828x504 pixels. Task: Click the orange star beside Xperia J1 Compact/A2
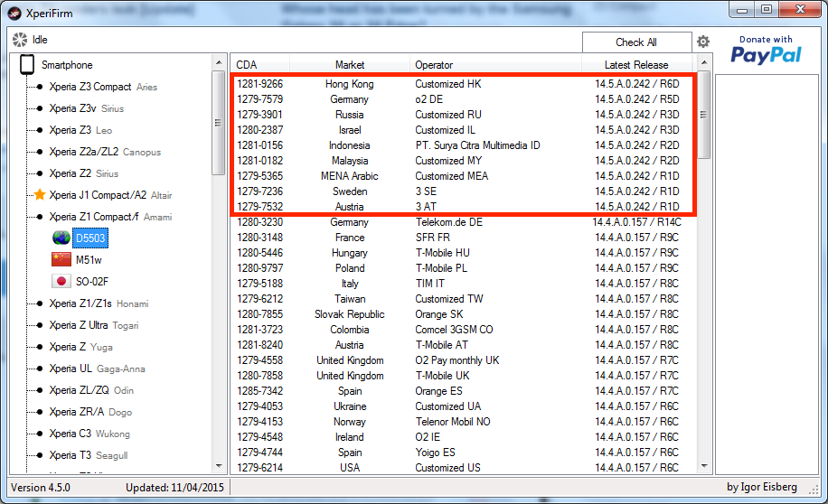pos(40,195)
